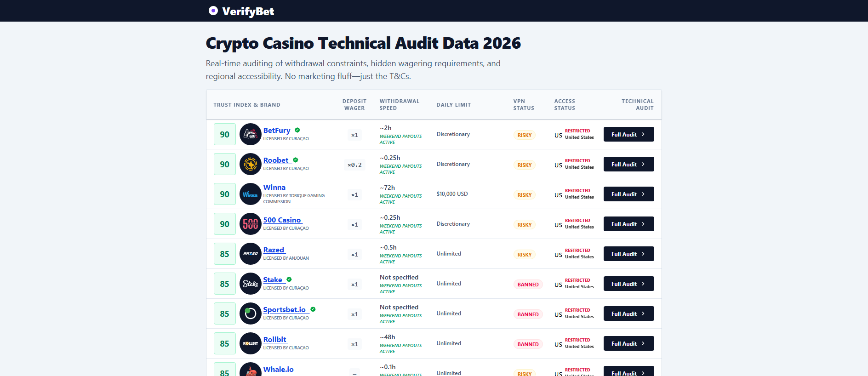
Task: Click the Sportsbet.io casino logo
Action: tap(251, 313)
